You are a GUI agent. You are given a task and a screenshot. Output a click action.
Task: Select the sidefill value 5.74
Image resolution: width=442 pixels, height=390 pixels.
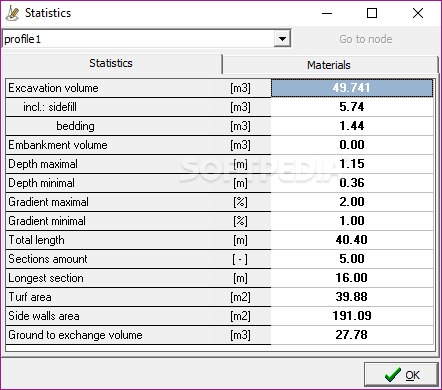pyautogui.click(x=352, y=107)
